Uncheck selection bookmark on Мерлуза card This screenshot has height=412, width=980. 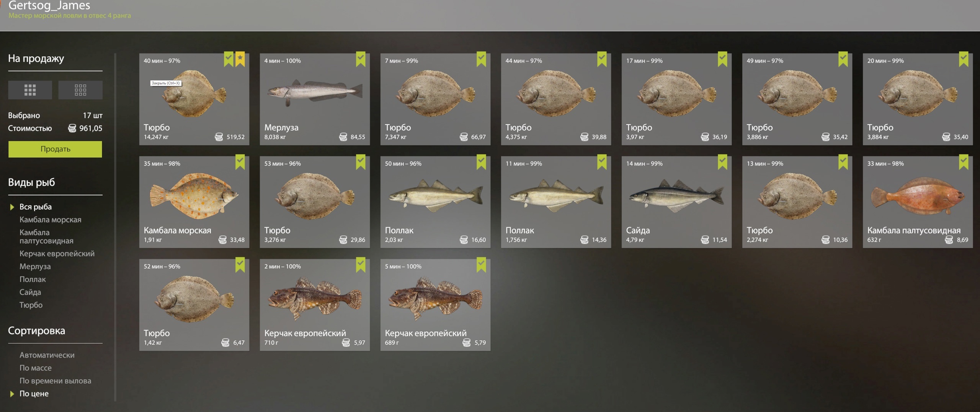pyautogui.click(x=361, y=59)
